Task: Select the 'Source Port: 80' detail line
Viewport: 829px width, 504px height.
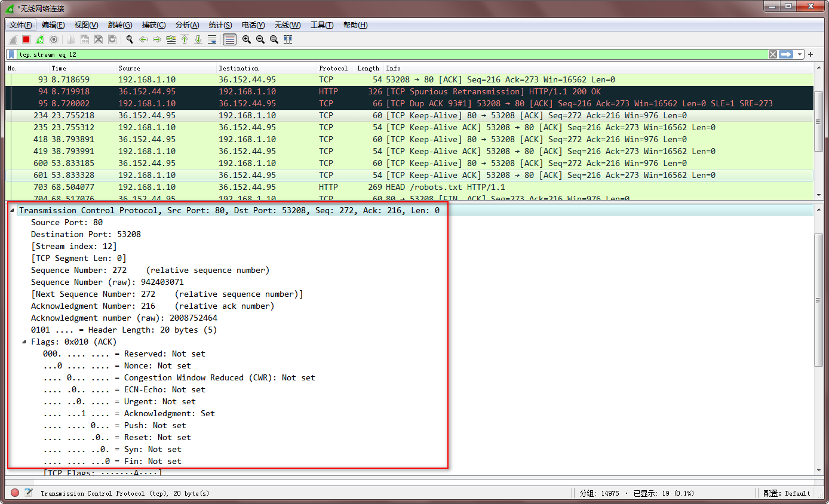Action: (x=67, y=222)
